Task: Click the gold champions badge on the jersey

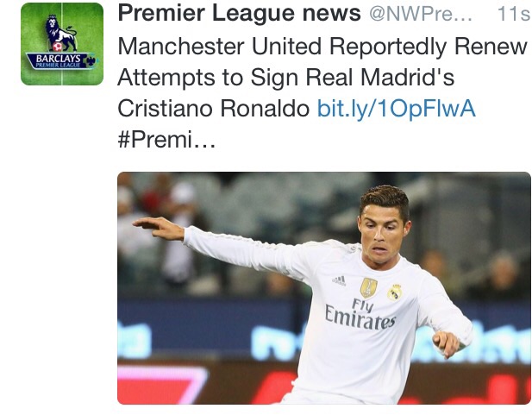Action: [368, 287]
